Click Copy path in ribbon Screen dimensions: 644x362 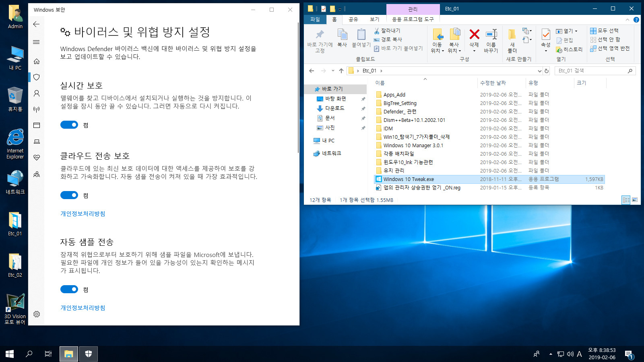coord(388,39)
